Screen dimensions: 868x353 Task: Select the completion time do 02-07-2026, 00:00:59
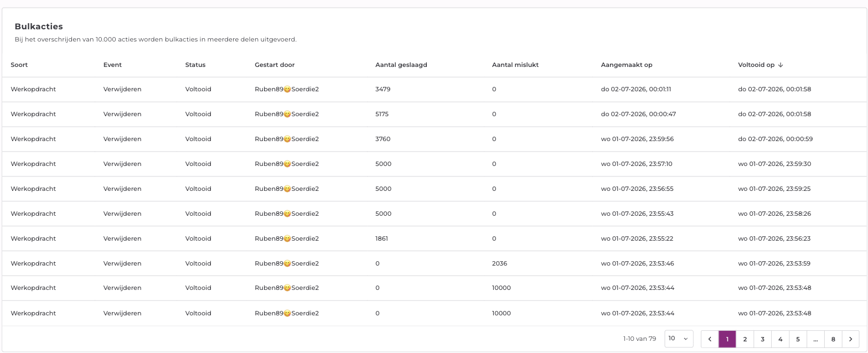[x=776, y=139]
